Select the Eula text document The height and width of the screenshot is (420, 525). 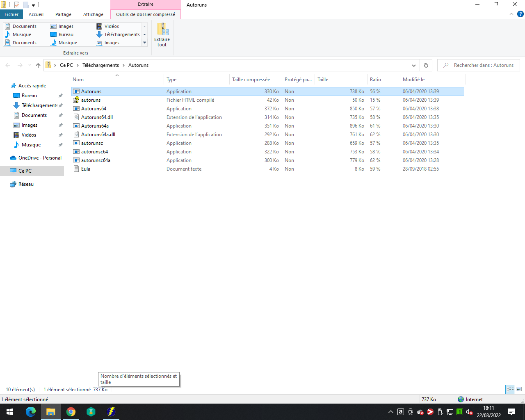point(268,169)
